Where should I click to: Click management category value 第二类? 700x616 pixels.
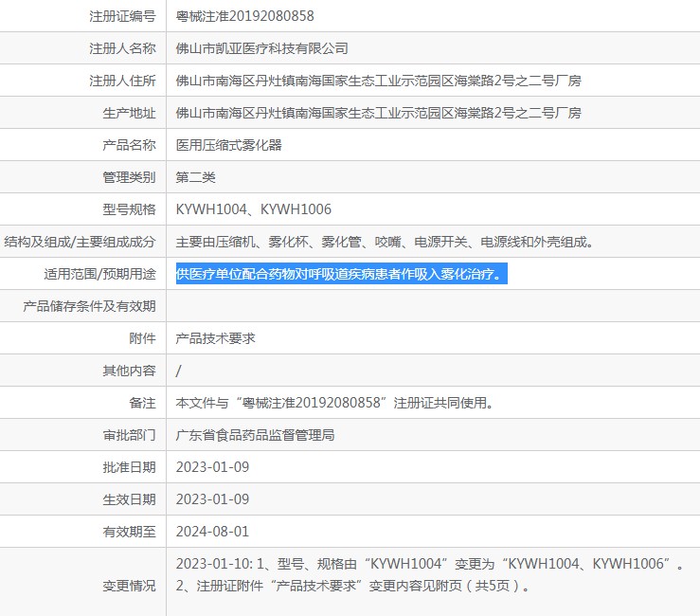(195, 177)
